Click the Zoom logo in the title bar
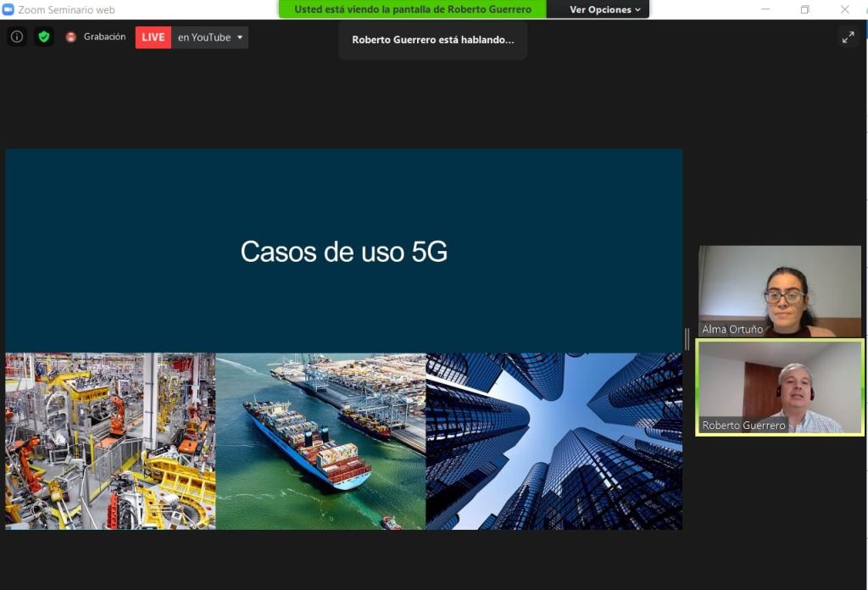 [x=8, y=9]
